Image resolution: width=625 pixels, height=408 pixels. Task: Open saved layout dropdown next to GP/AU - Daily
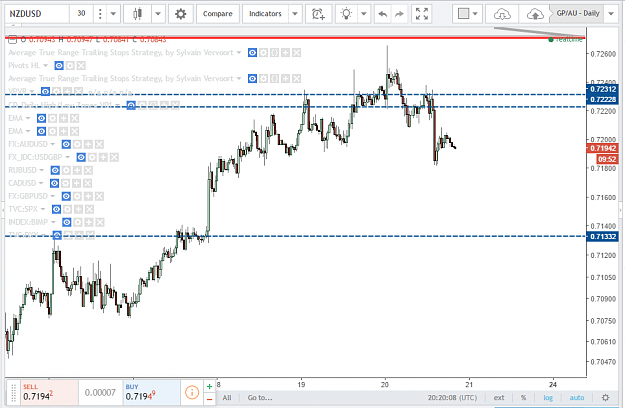(611, 14)
